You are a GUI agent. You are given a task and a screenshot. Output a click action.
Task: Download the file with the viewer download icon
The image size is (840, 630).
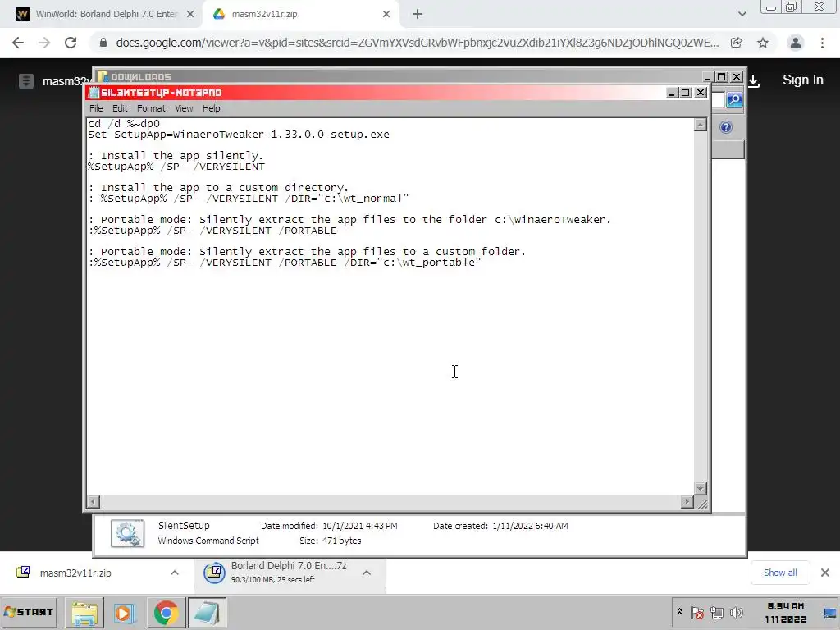[x=754, y=81]
